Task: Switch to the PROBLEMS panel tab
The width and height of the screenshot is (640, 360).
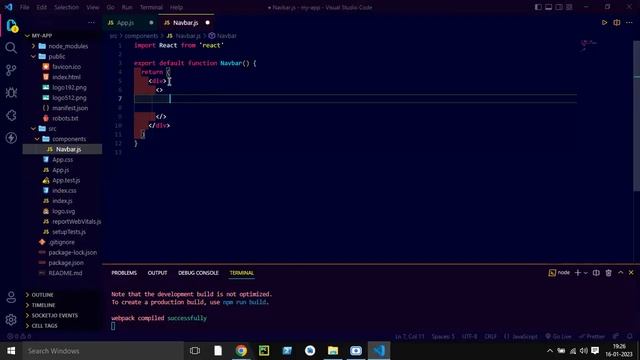Action: [124, 273]
